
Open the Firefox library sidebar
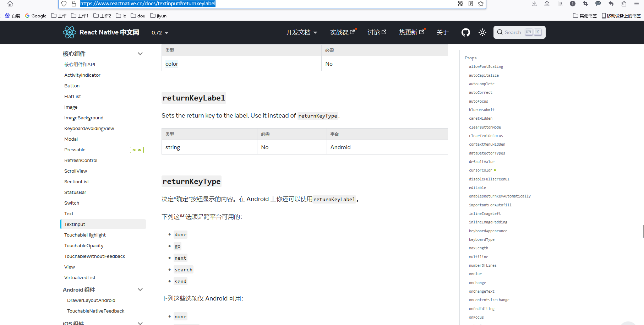(560, 4)
